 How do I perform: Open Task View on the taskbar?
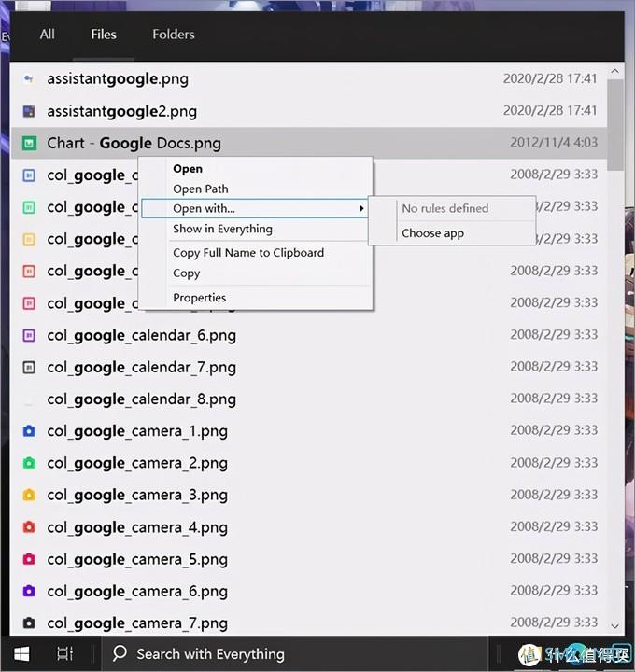pos(64,654)
